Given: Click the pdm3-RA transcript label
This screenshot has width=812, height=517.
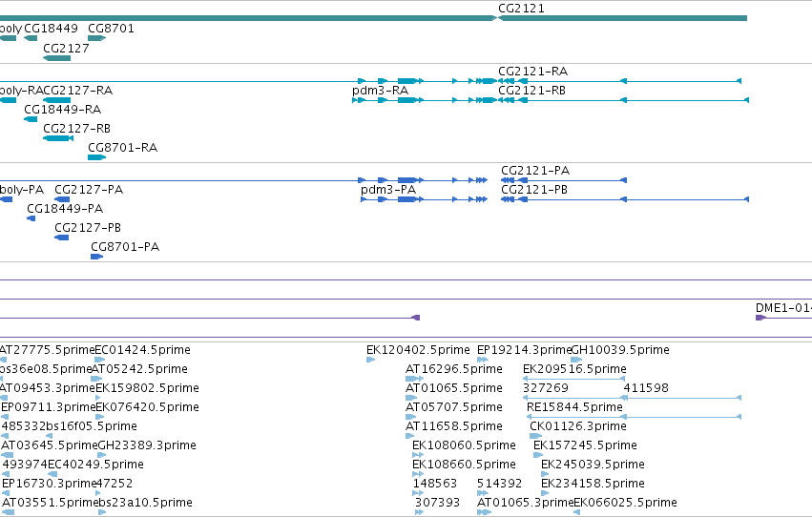Looking at the screenshot, I should click(x=380, y=90).
